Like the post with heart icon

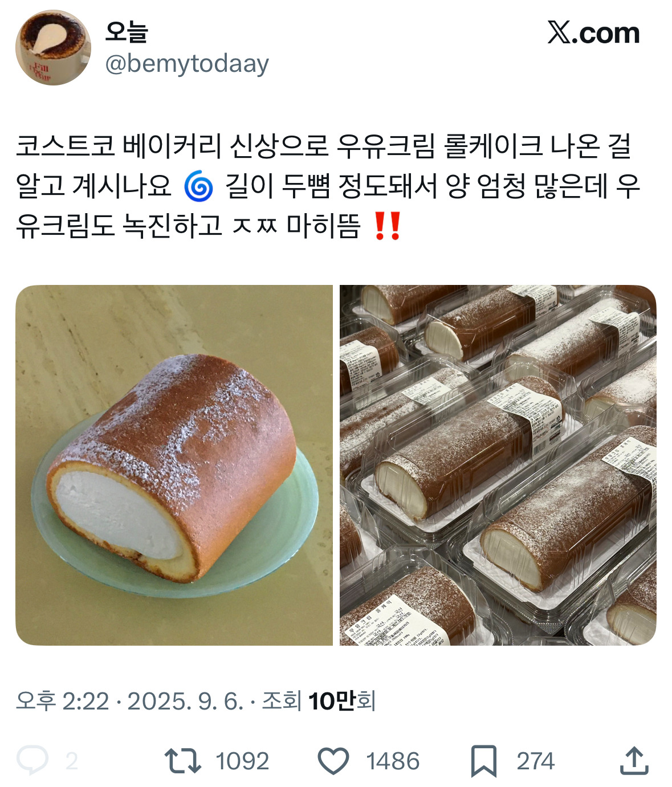(333, 761)
